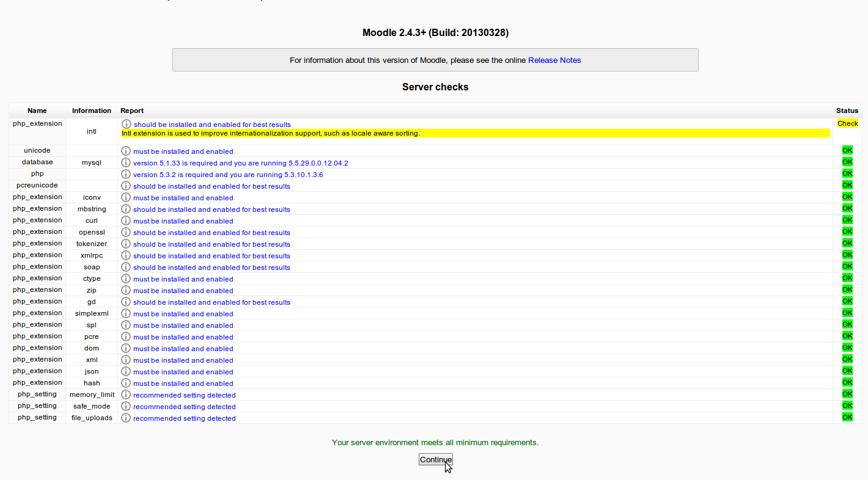
Task: Click the info icon in the soap row
Action: pyautogui.click(x=126, y=267)
